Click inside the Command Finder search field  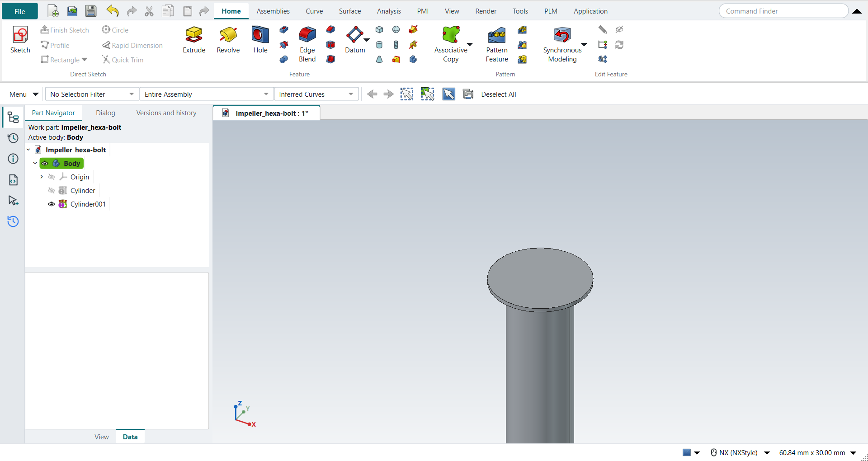783,11
